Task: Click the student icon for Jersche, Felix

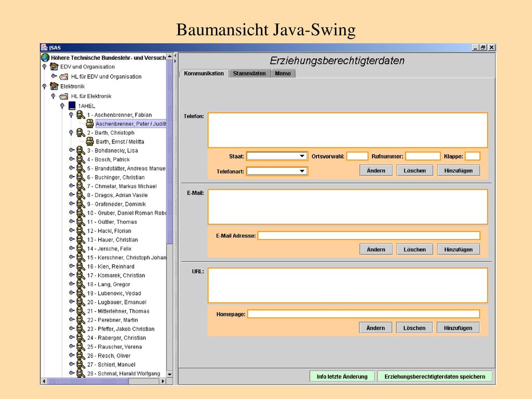Action: pos(81,248)
